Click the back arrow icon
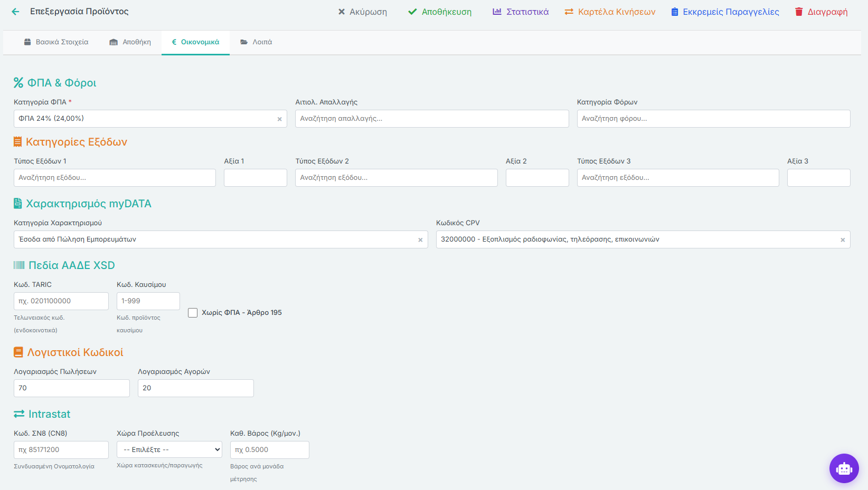Image resolution: width=868 pixels, height=490 pixels. [x=15, y=12]
